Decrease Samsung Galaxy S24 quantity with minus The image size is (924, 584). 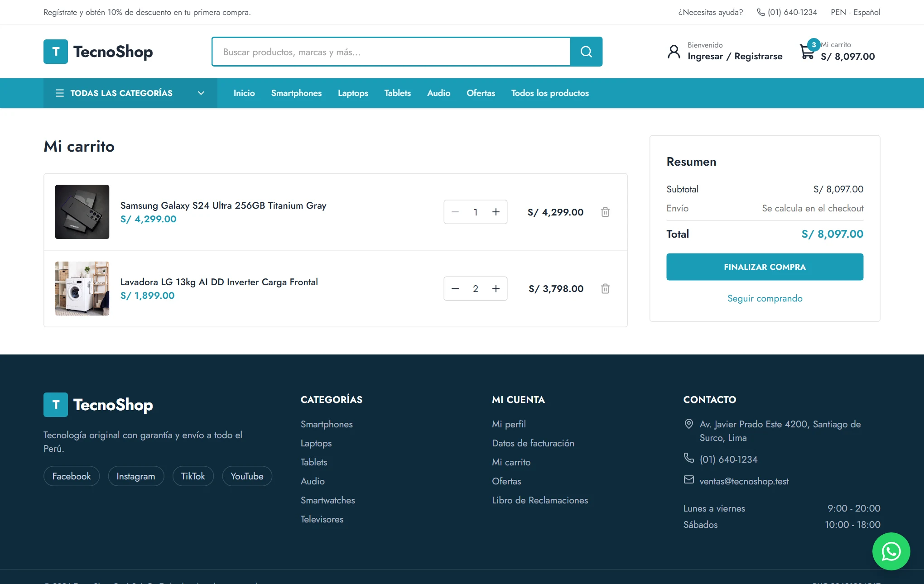click(x=455, y=212)
